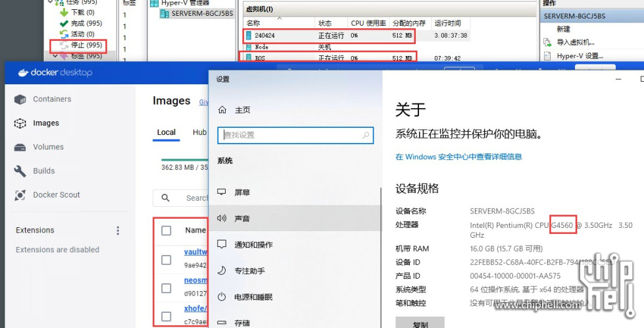Open the neosm image link
This screenshot has height=328, width=644.
click(196, 281)
